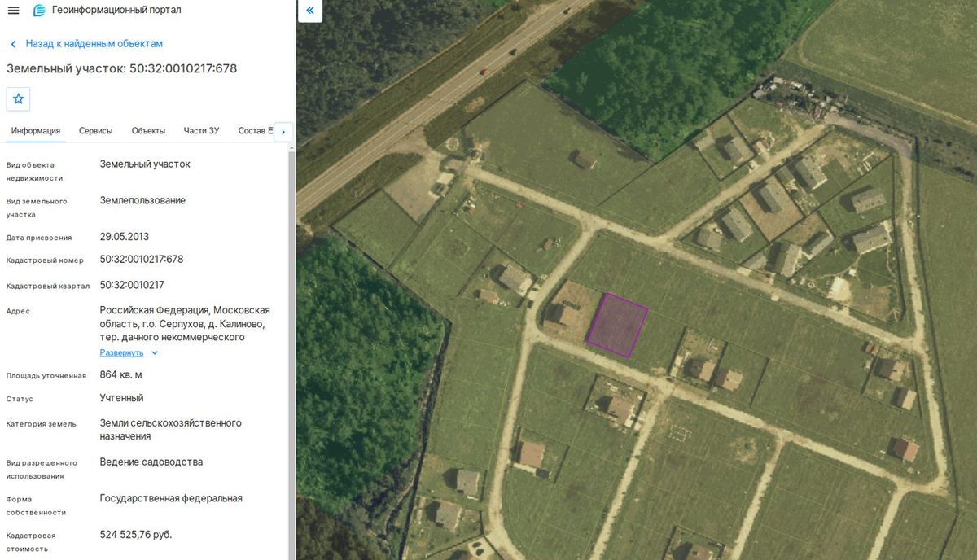This screenshot has height=560, width=977.
Task: Click the Кадастровый квартал label
Action: coord(48,287)
